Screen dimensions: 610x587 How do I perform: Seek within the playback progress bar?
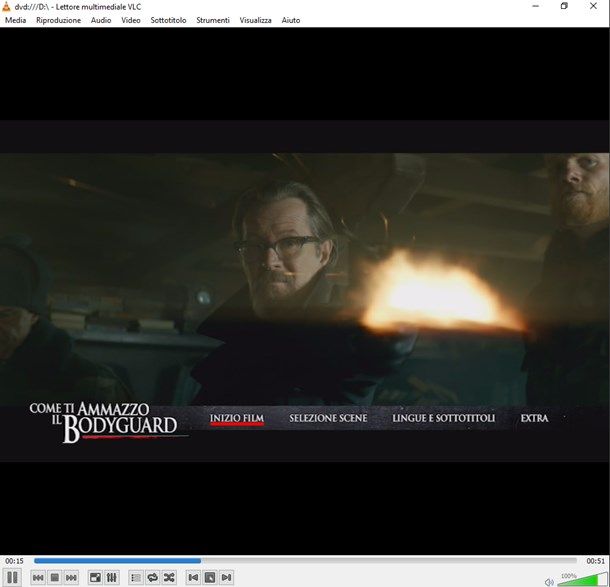305,561
